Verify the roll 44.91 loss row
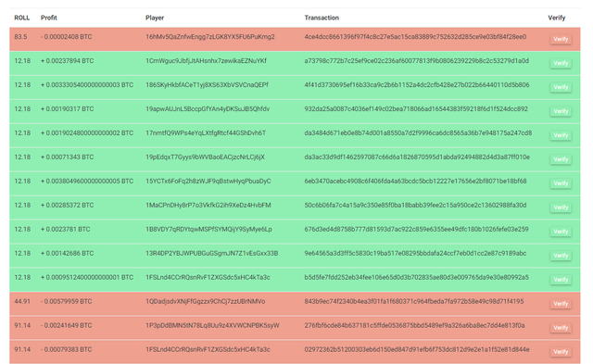 click(561, 304)
